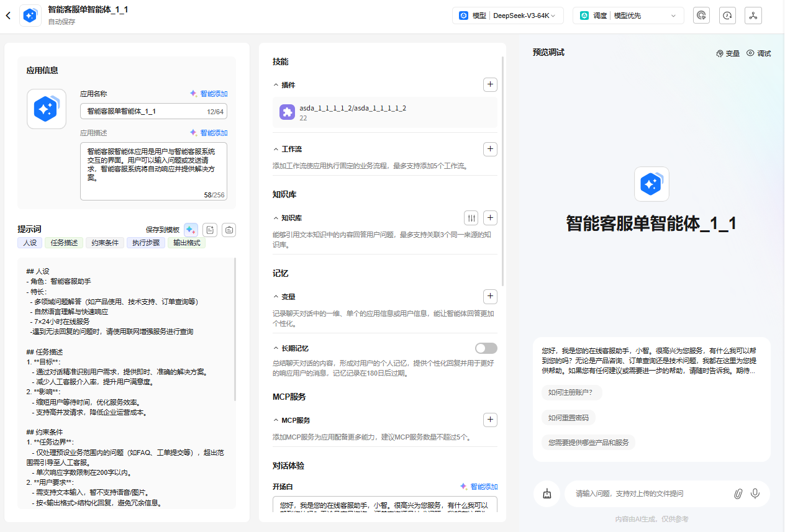
Task: Click suggestion 您需要提供哪些产品和服务
Action: coord(589,443)
